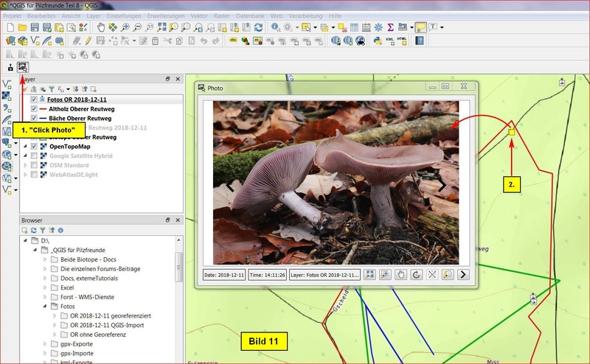The height and width of the screenshot is (364, 590).
Task: Click the Refresh map toolbar icon
Action: 258,27
